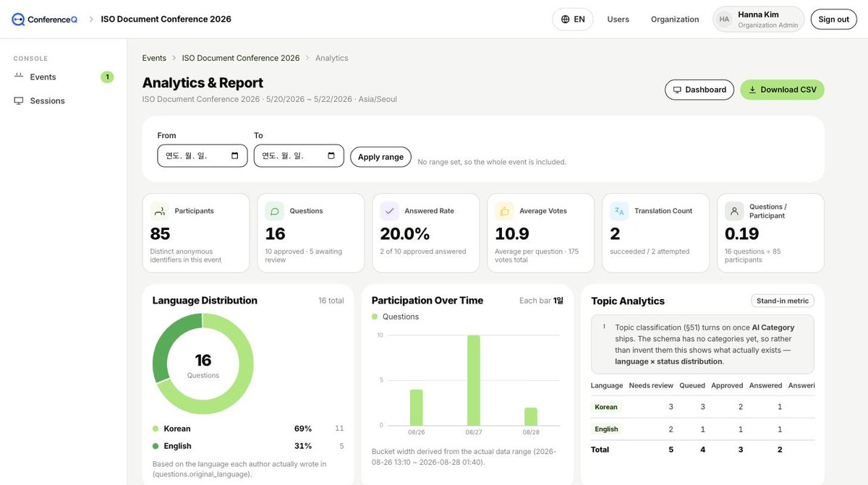Click the tallest 08/27 chart bar
The image size is (868, 485).
[x=474, y=380]
